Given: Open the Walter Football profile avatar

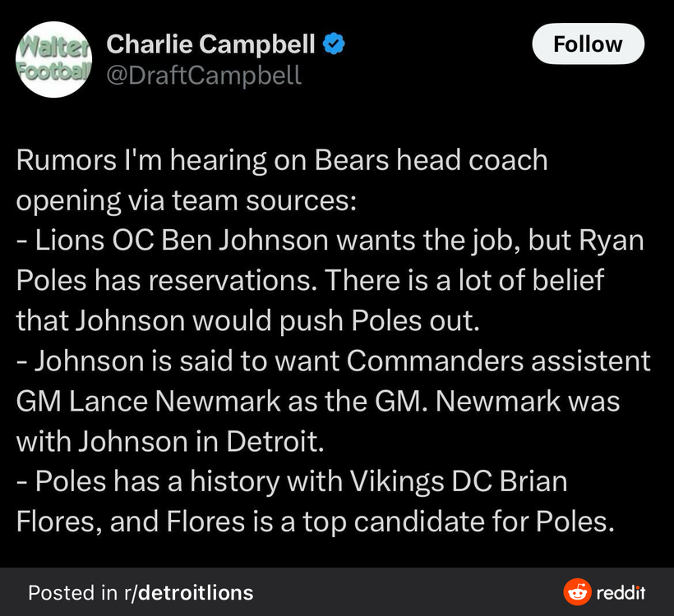Looking at the screenshot, I should [x=53, y=59].
